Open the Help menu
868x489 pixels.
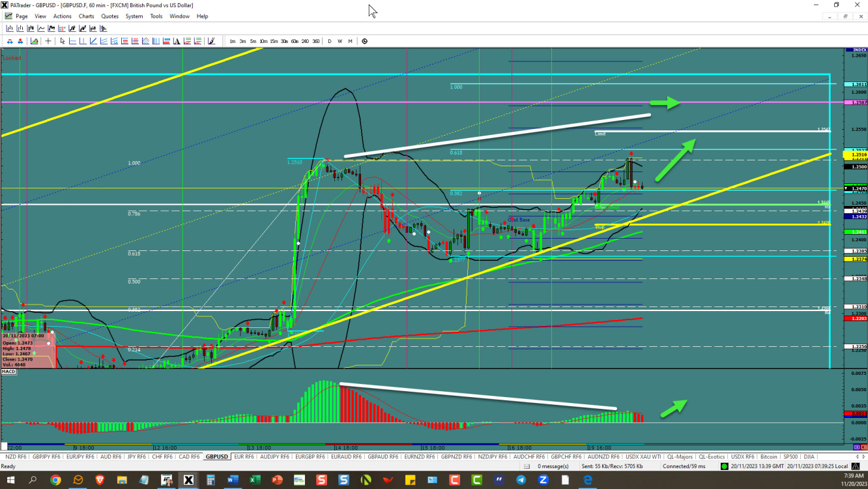(x=202, y=16)
